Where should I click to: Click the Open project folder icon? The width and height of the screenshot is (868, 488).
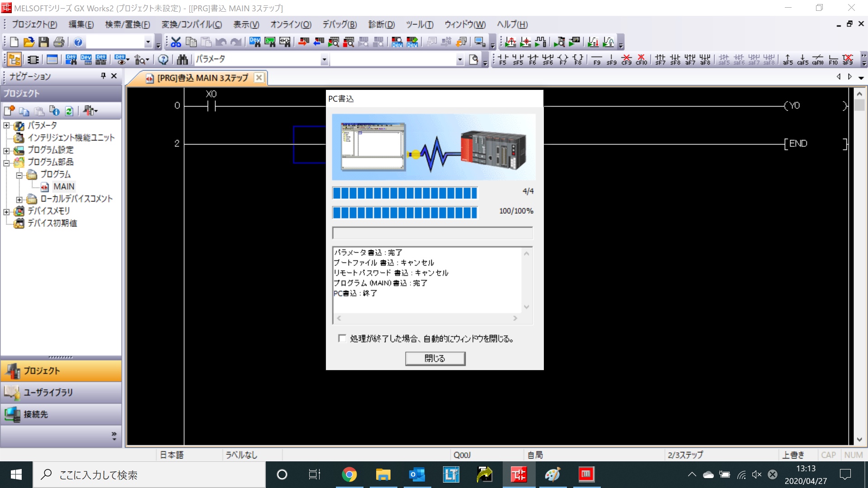[x=29, y=42]
